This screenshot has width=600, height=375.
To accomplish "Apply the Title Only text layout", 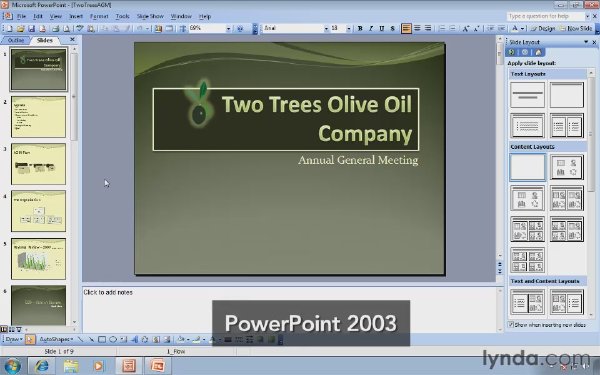I will tap(567, 95).
